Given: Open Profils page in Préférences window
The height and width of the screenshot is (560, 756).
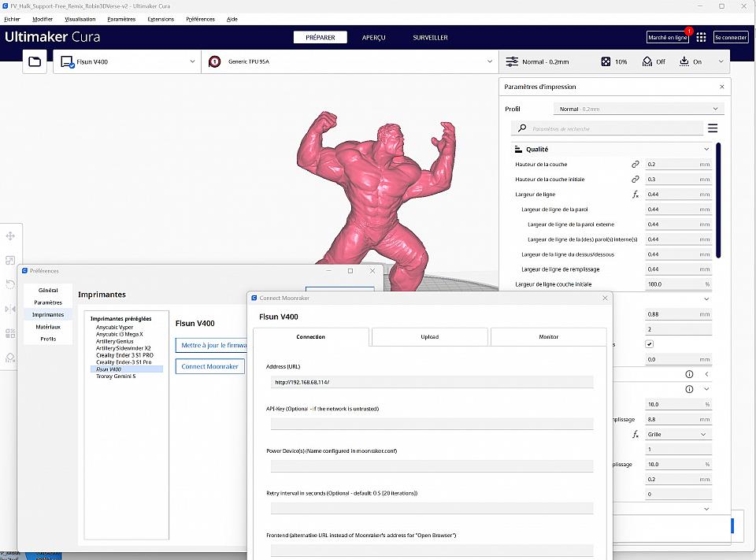Looking at the screenshot, I should (x=48, y=339).
